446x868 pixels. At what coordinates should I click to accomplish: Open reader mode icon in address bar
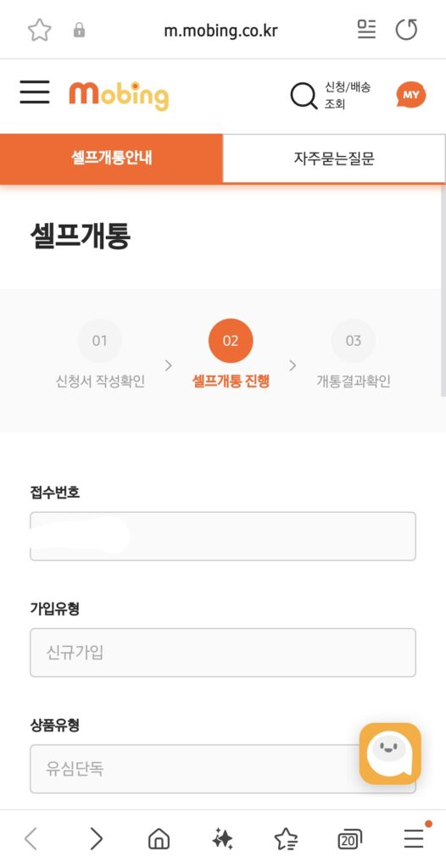[x=367, y=30]
